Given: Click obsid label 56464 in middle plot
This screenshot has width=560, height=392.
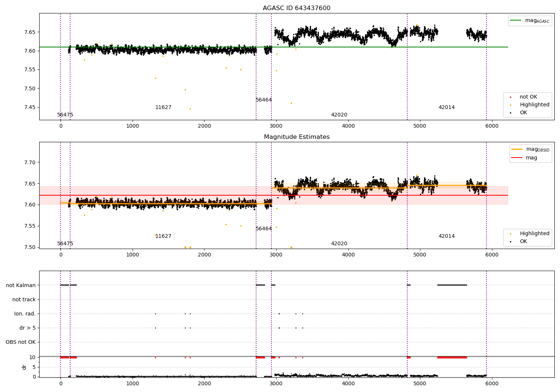Looking at the screenshot, I should [264, 229].
